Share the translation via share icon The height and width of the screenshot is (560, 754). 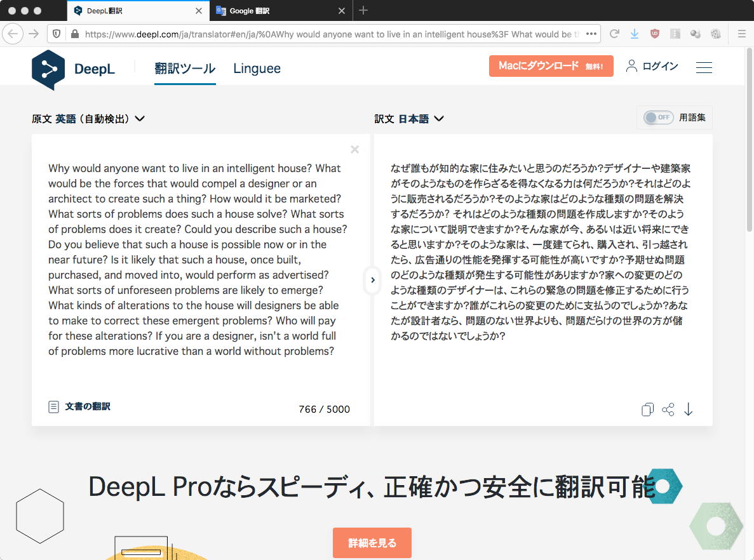668,410
